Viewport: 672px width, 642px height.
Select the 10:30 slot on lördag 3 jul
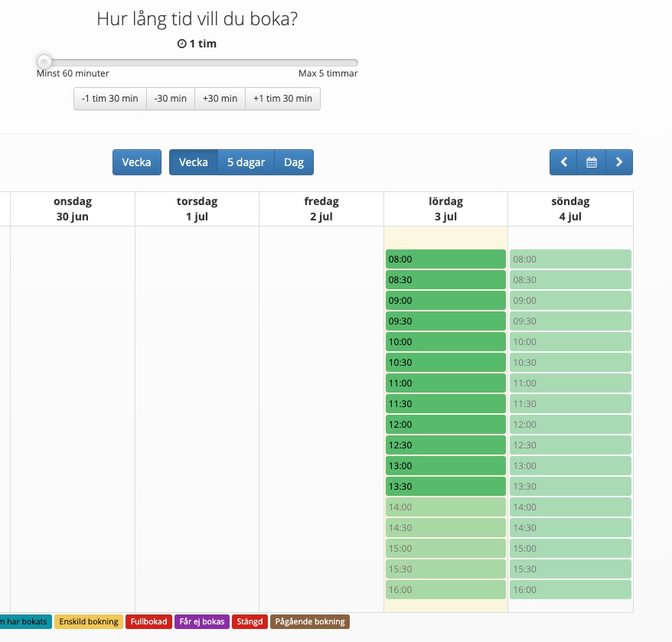tap(445, 363)
